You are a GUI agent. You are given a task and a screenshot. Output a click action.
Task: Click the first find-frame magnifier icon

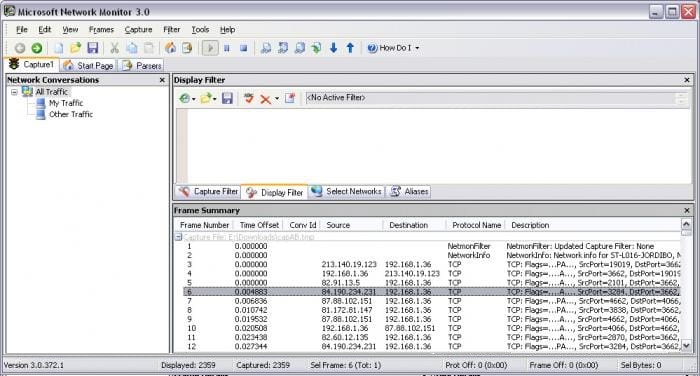pos(266,48)
